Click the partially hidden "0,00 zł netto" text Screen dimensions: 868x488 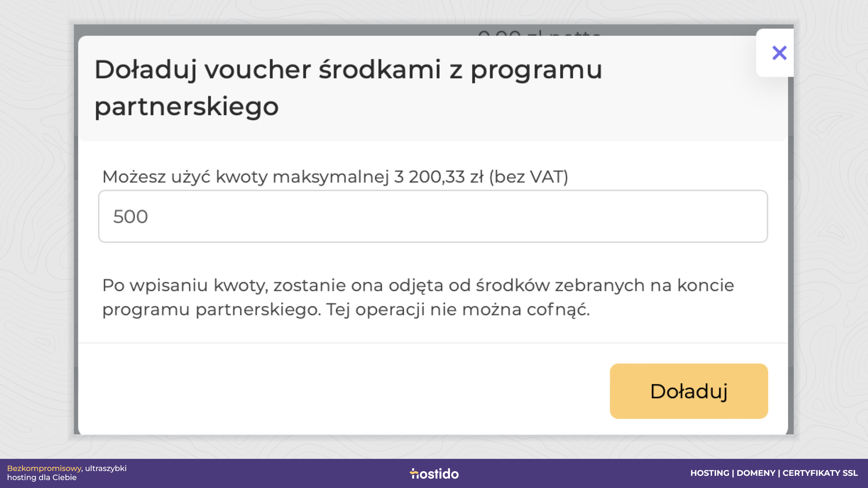[539, 33]
